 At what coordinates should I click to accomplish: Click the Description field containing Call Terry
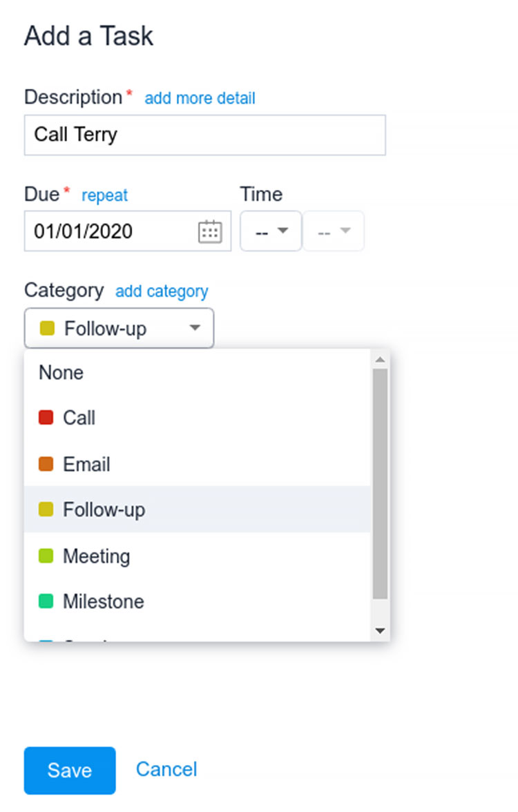point(204,135)
